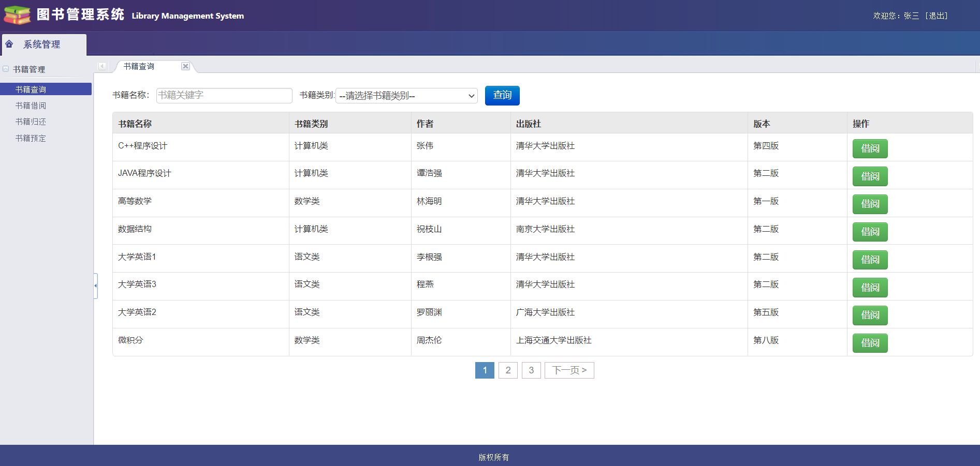This screenshot has height=466, width=980.
Task: Go to page 2 in pagination
Action: (508, 370)
